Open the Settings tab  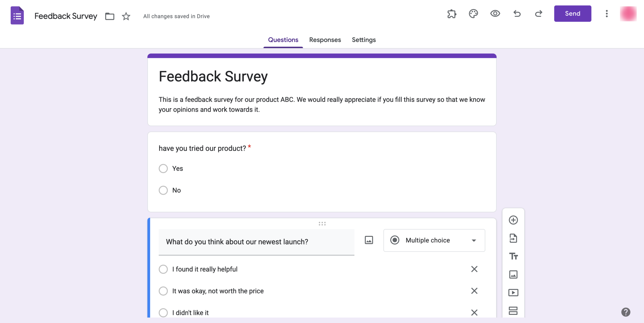point(364,40)
